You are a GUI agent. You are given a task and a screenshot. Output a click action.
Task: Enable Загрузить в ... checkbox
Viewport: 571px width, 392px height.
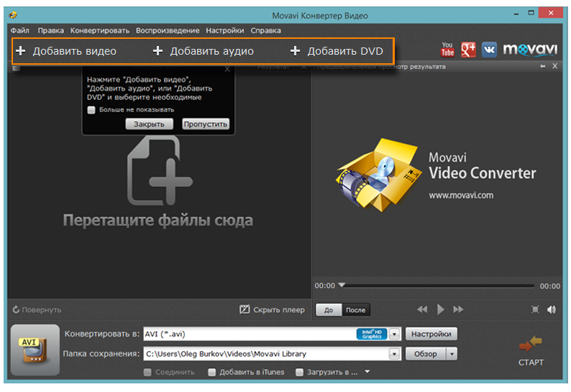point(299,373)
